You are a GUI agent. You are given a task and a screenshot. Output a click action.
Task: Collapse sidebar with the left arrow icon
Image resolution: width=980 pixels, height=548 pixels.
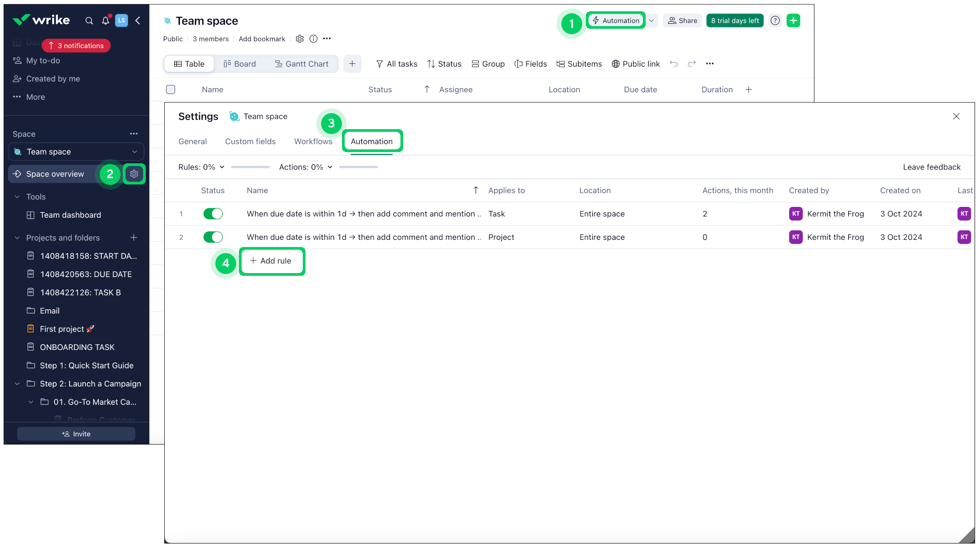pos(138,21)
